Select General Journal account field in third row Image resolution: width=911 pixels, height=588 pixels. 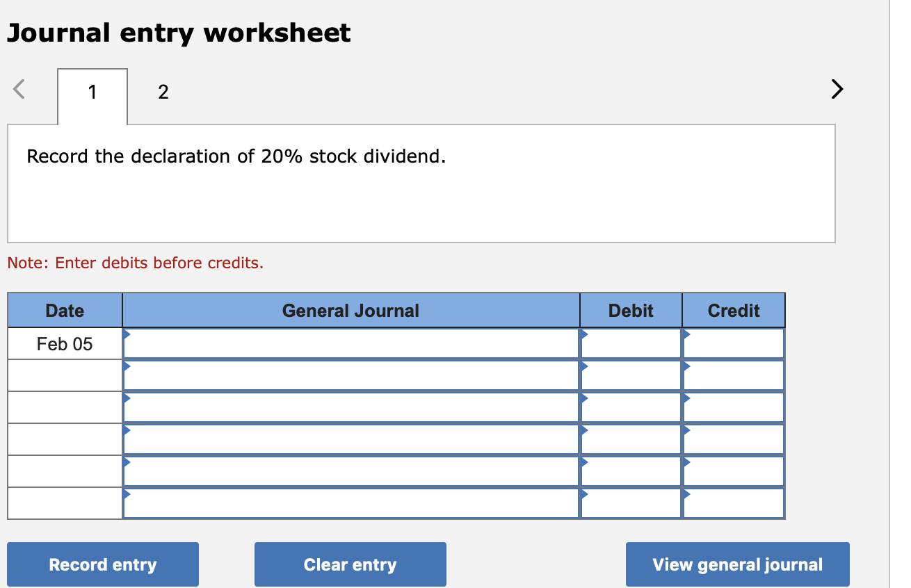click(351, 407)
